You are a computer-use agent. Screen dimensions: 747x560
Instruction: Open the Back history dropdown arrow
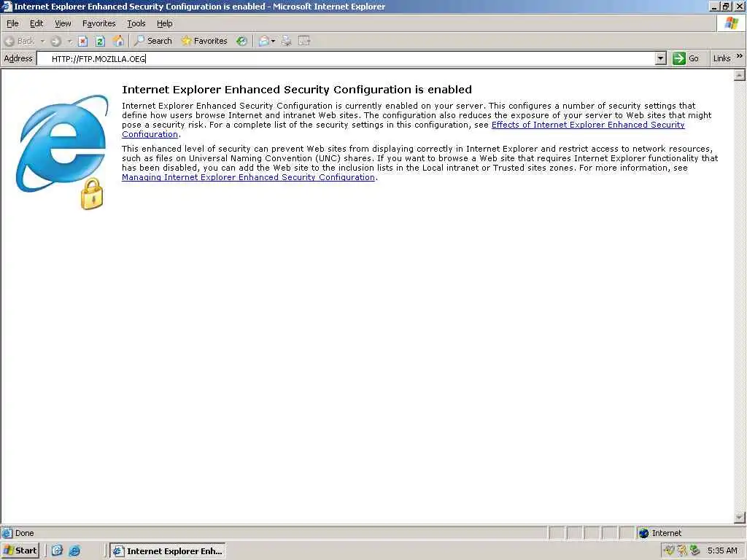click(42, 41)
